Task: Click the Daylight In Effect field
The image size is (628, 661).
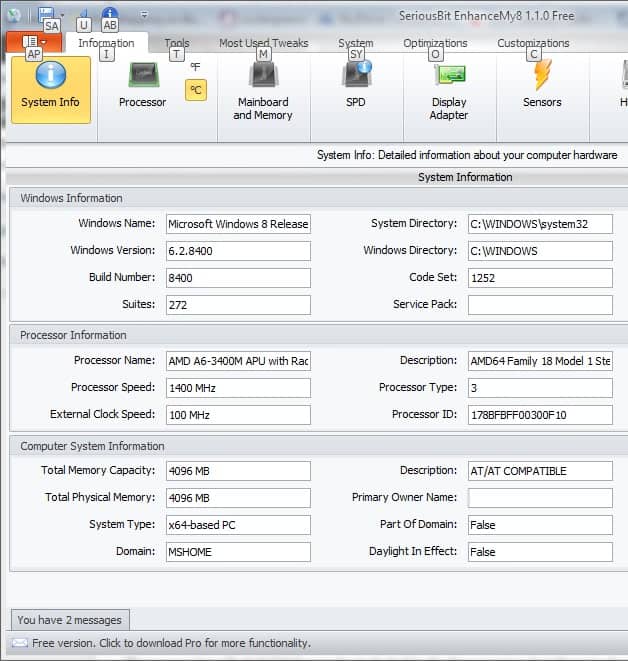Action: click(540, 552)
